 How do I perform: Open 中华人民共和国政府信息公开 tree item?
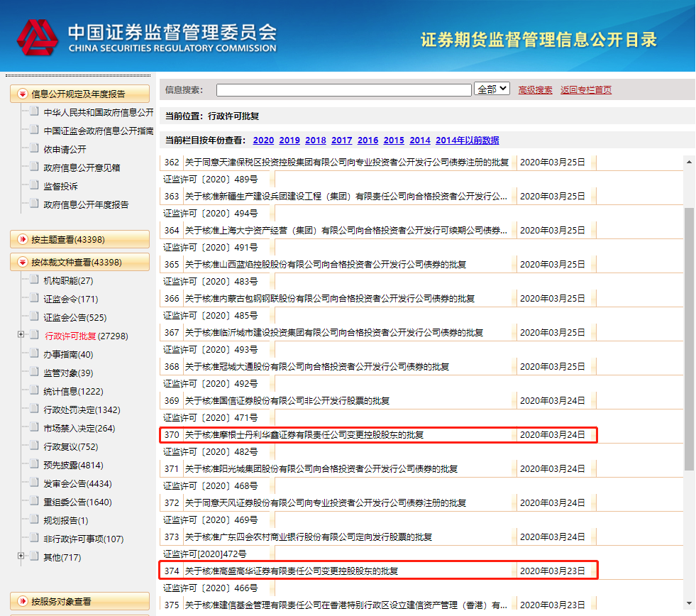point(98,112)
